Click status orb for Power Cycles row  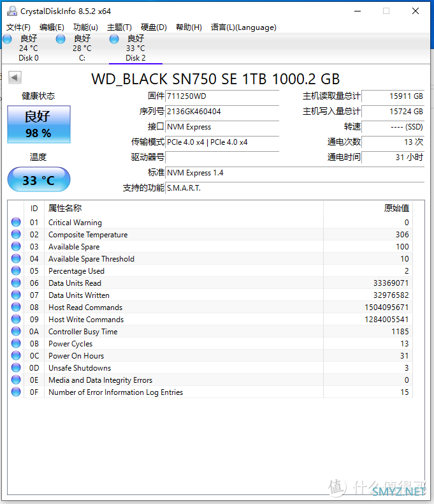(x=16, y=343)
